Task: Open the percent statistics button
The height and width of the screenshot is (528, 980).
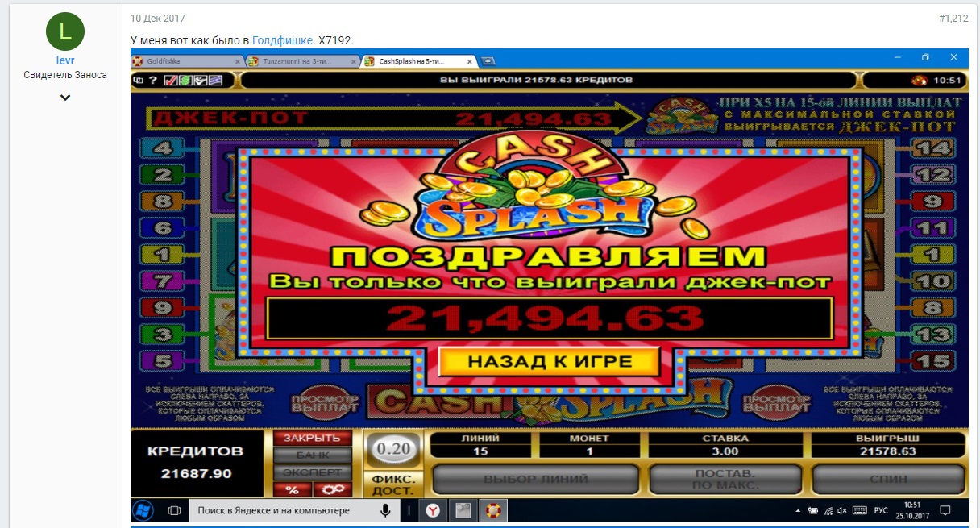Action: [292, 489]
